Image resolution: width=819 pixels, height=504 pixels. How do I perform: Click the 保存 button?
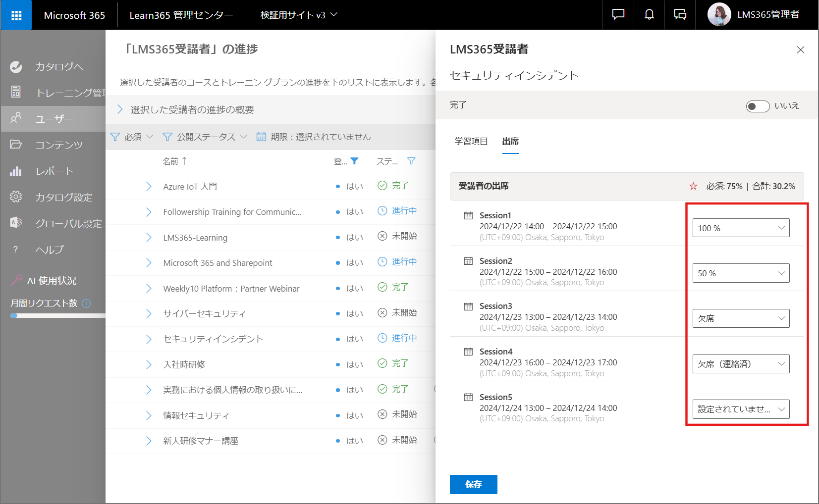click(x=474, y=484)
